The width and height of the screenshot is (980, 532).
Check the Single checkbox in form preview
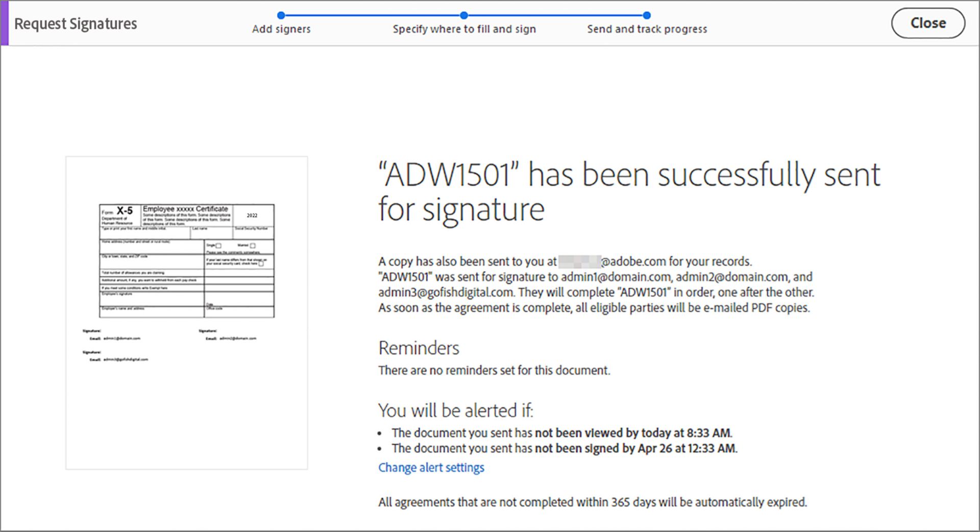click(218, 246)
